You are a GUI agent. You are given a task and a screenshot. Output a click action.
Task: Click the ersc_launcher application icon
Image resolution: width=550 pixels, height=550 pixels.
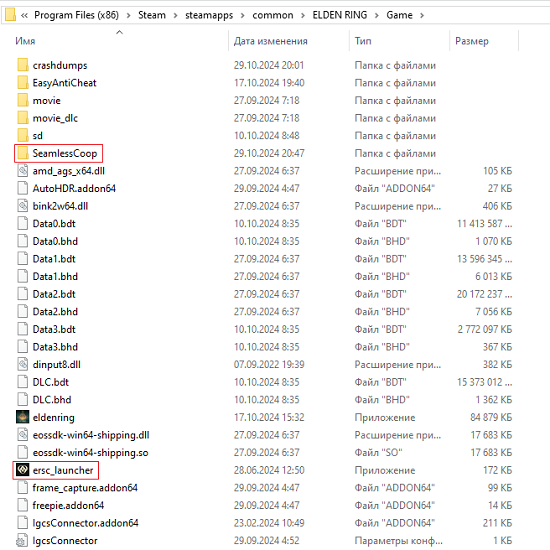pos(23,470)
